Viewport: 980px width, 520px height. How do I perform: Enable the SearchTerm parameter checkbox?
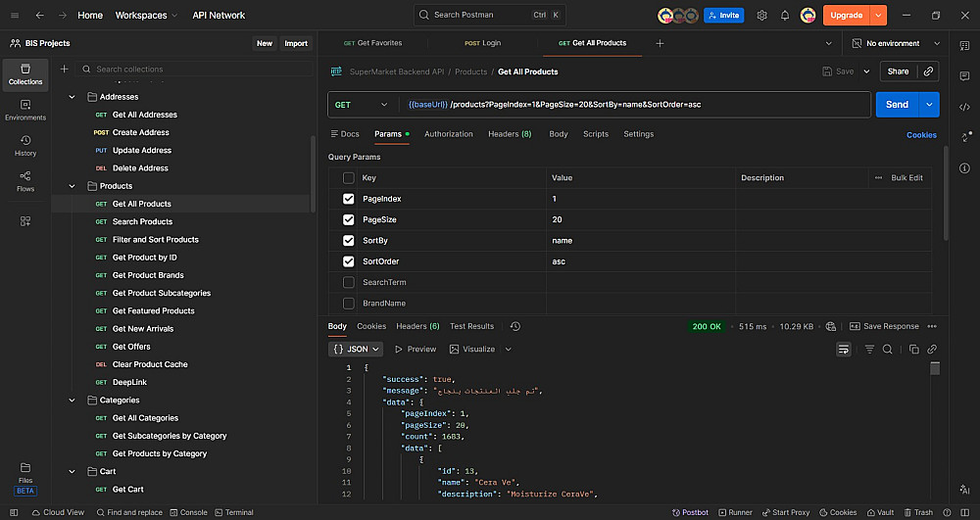(349, 283)
